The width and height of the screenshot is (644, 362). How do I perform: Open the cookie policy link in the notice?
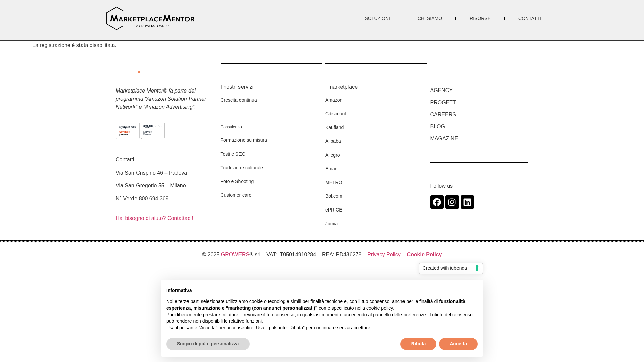(x=379, y=308)
